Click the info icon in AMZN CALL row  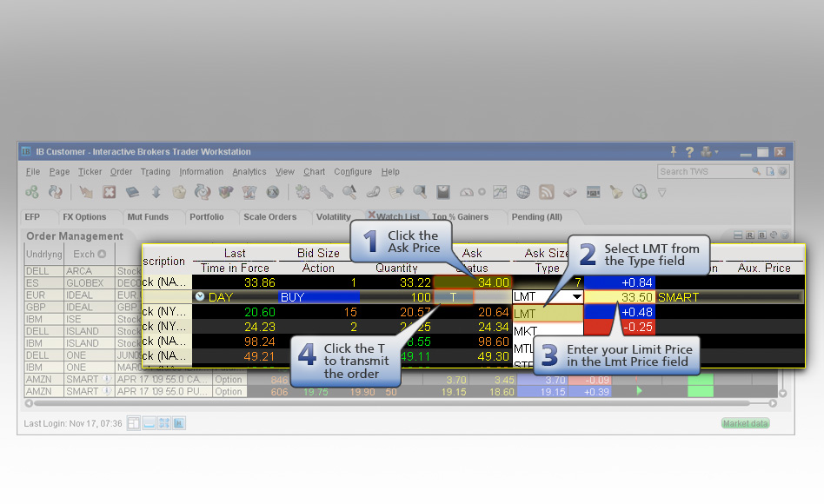point(106,379)
